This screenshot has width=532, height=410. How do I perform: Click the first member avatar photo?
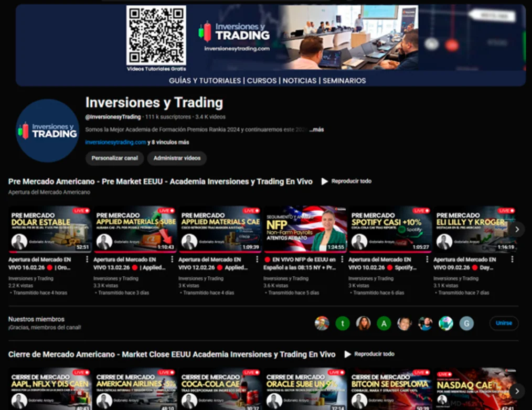(x=322, y=323)
